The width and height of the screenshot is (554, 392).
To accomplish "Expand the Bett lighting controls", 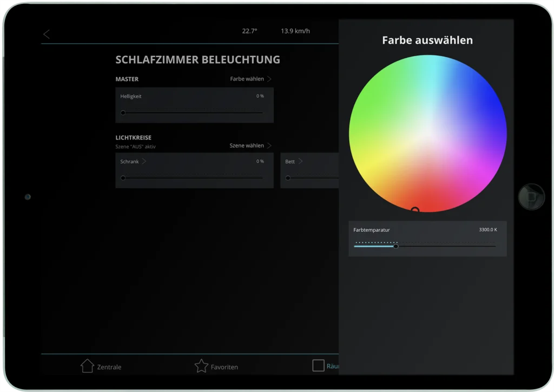I will 301,161.
